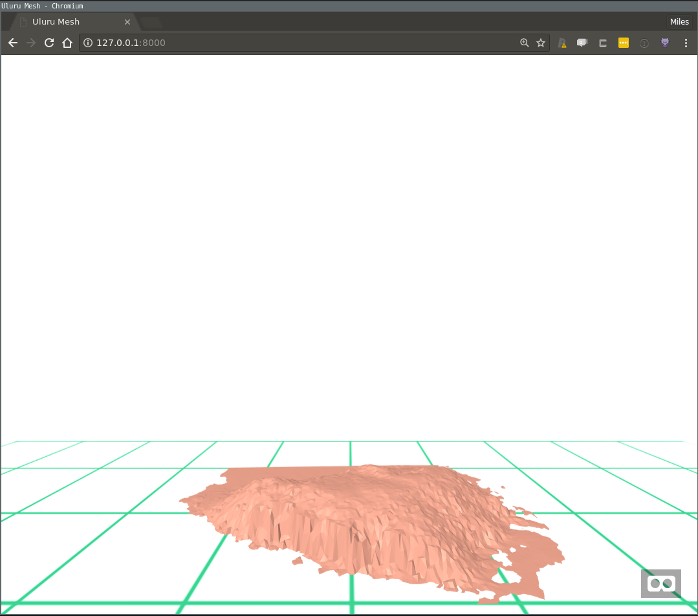Open the zoom magnifier in address bar

pos(525,43)
